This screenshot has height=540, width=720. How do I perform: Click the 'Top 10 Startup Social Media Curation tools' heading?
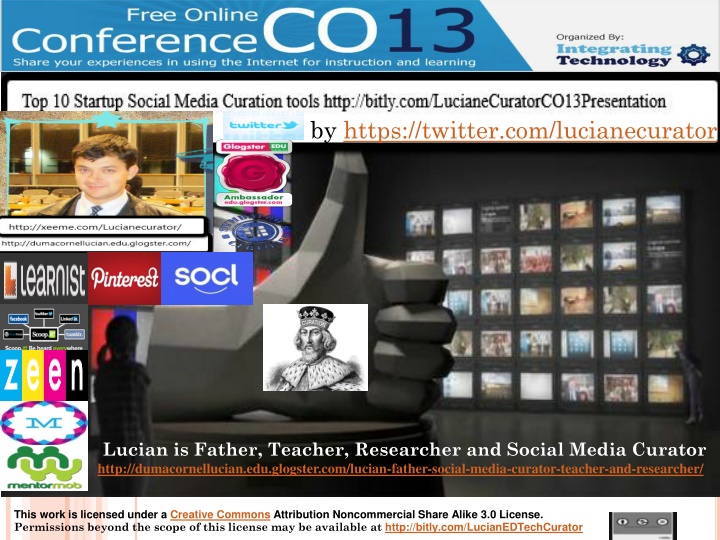(x=172, y=101)
